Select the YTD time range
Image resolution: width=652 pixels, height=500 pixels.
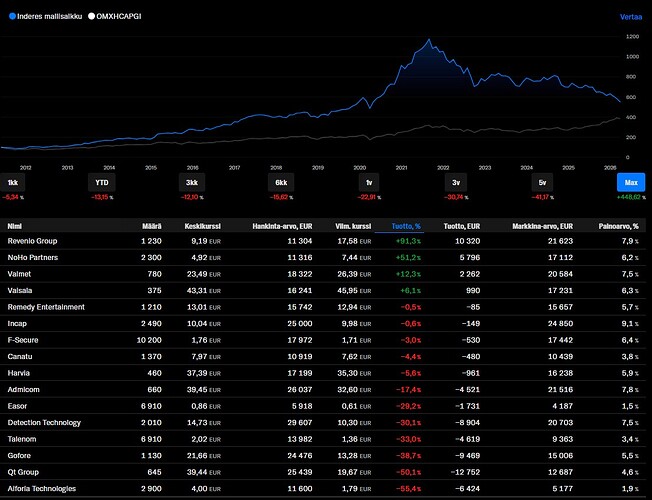[x=102, y=183]
